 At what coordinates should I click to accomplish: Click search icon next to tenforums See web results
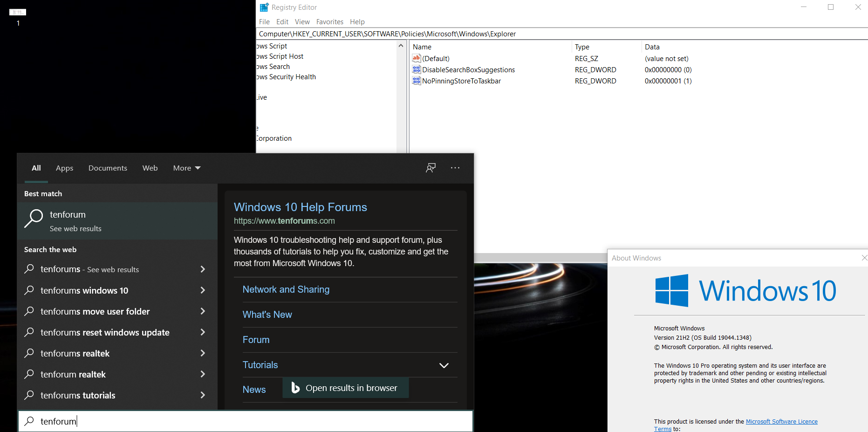coord(29,269)
